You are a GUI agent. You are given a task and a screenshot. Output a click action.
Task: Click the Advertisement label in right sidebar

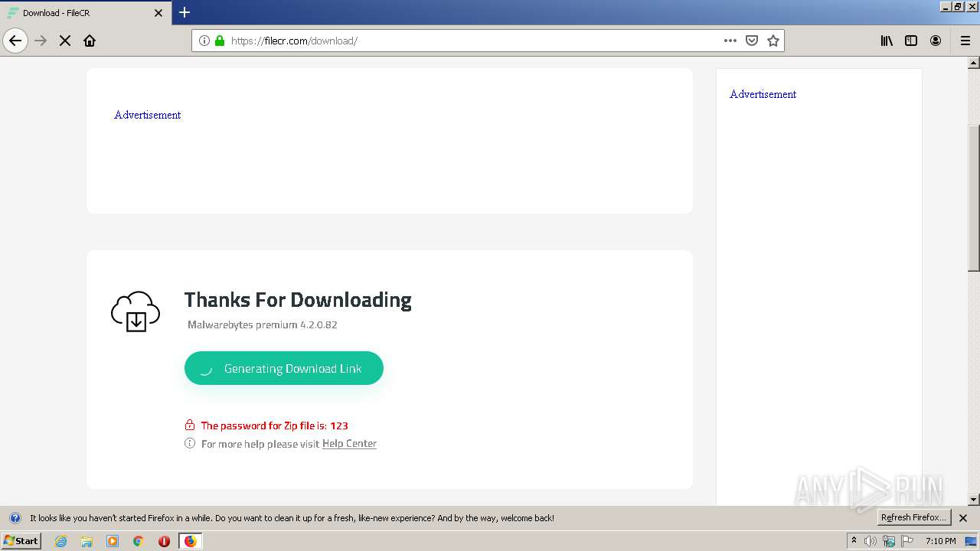pyautogui.click(x=763, y=94)
